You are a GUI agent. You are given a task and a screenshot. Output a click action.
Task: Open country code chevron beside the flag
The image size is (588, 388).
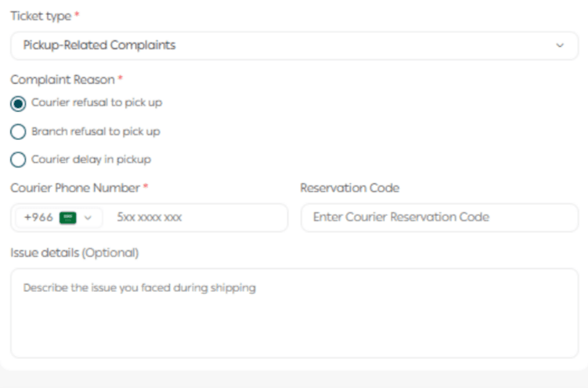click(88, 217)
